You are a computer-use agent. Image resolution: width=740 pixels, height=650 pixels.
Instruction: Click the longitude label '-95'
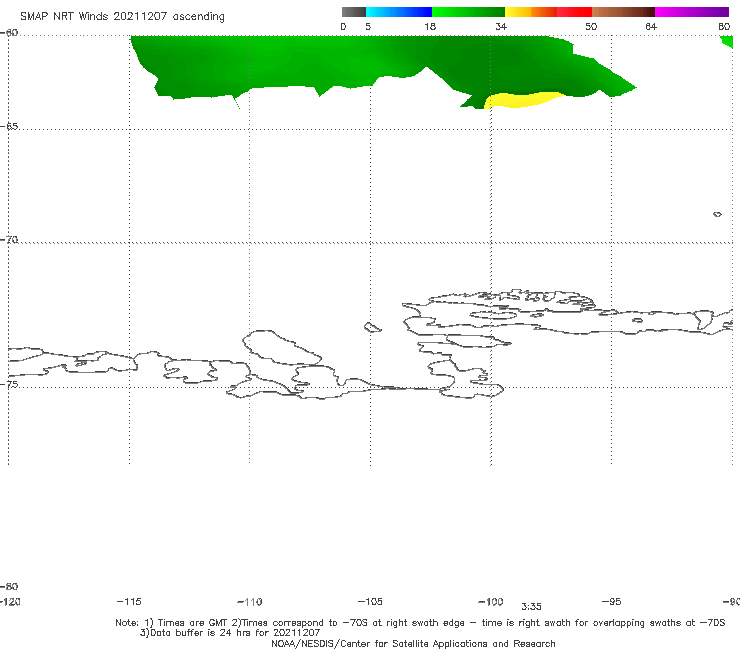(x=611, y=601)
